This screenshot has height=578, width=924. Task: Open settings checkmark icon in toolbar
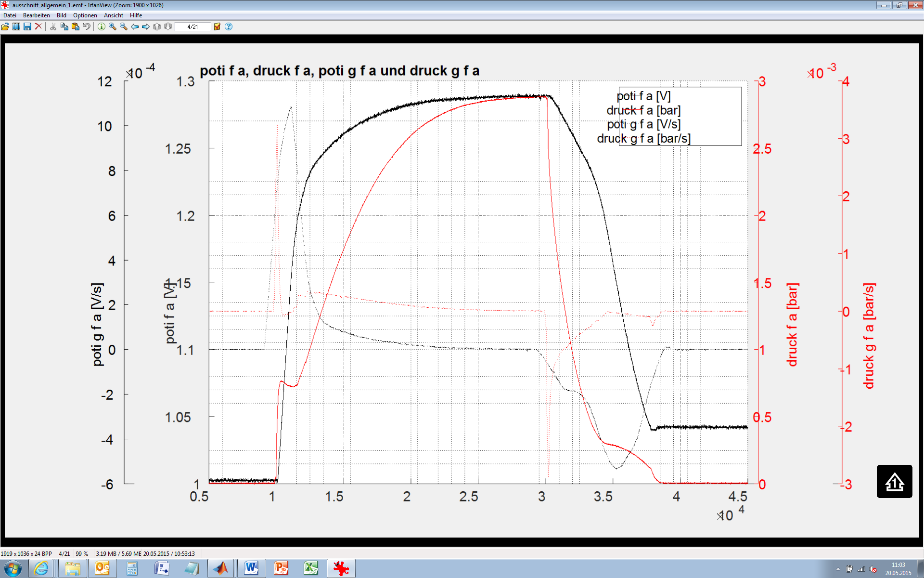point(217,26)
